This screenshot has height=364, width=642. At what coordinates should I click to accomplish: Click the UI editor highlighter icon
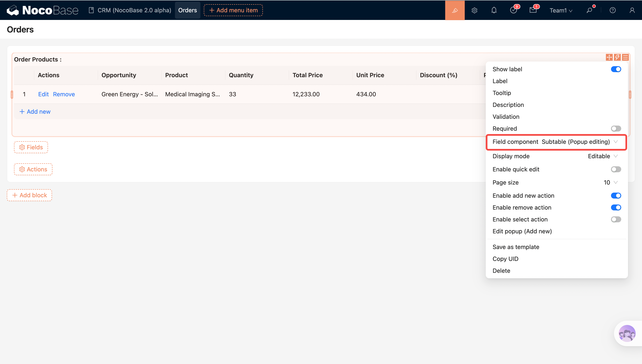[x=455, y=10]
